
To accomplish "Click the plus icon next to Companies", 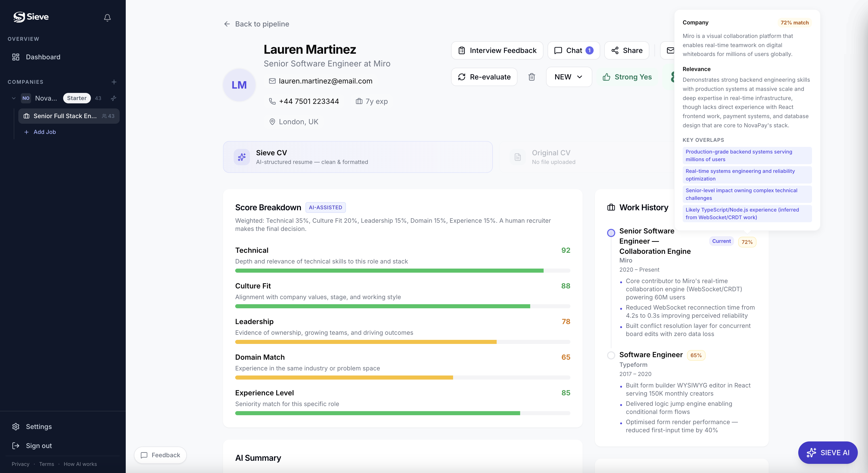I will pos(114,82).
